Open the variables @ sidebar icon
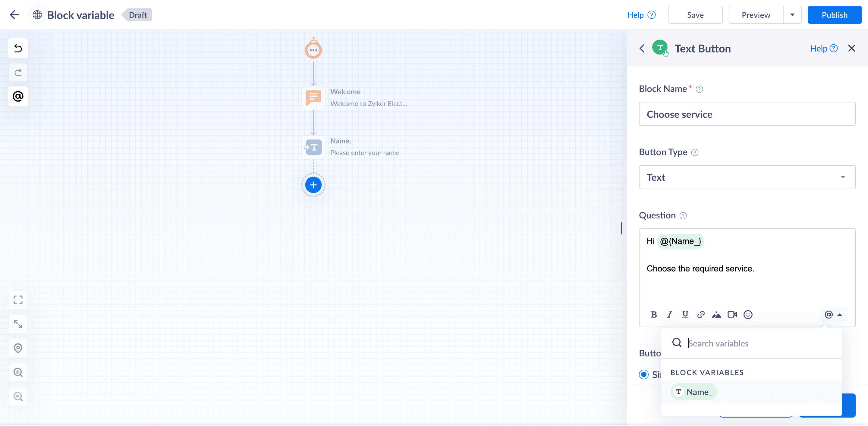 [18, 97]
